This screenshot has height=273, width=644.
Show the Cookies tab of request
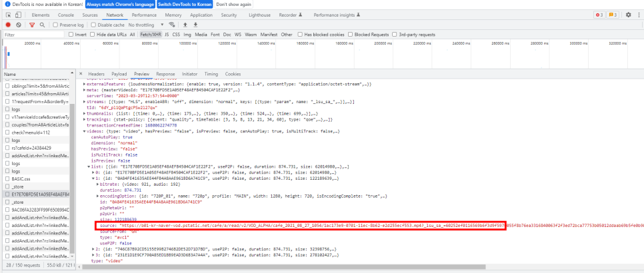[233, 74]
